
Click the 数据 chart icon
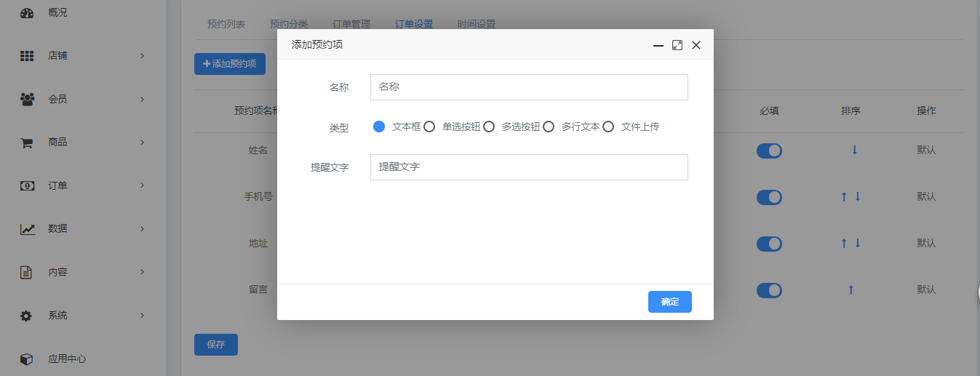click(27, 229)
